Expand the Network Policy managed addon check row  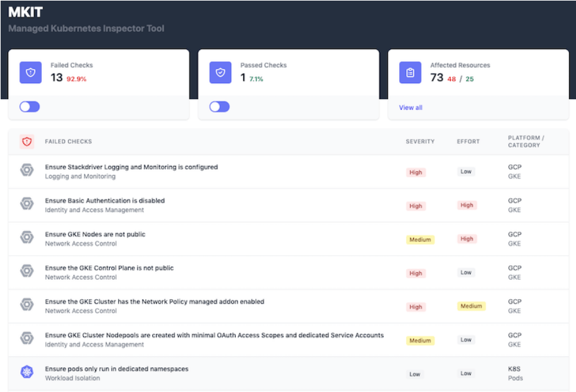pyautogui.click(x=155, y=302)
